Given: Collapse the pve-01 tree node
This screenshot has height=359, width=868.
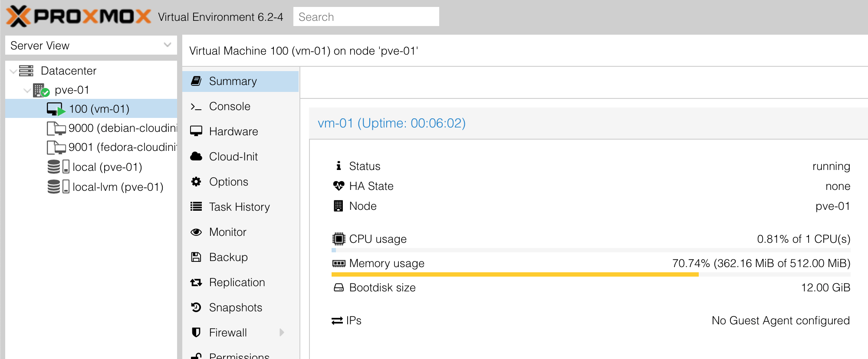Looking at the screenshot, I should pos(27,90).
